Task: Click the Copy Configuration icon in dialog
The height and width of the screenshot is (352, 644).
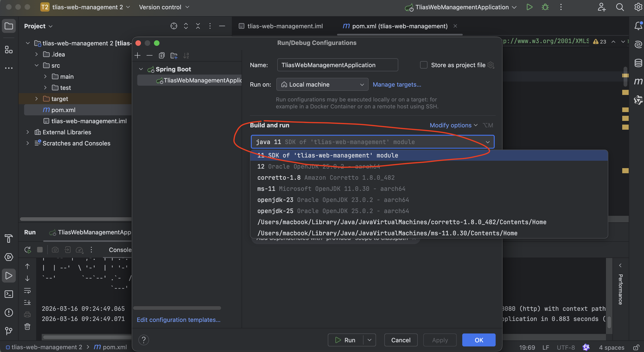Action: [x=162, y=55]
